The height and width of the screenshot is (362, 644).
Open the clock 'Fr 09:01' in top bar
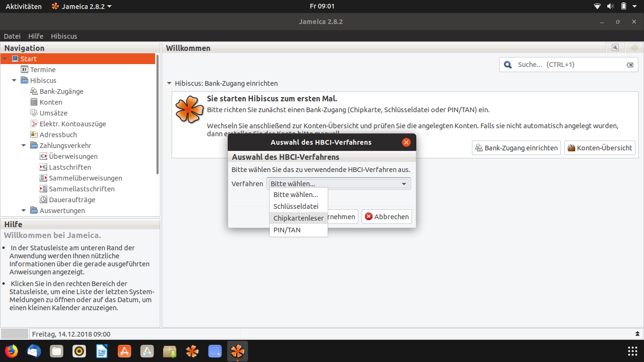[x=322, y=6]
